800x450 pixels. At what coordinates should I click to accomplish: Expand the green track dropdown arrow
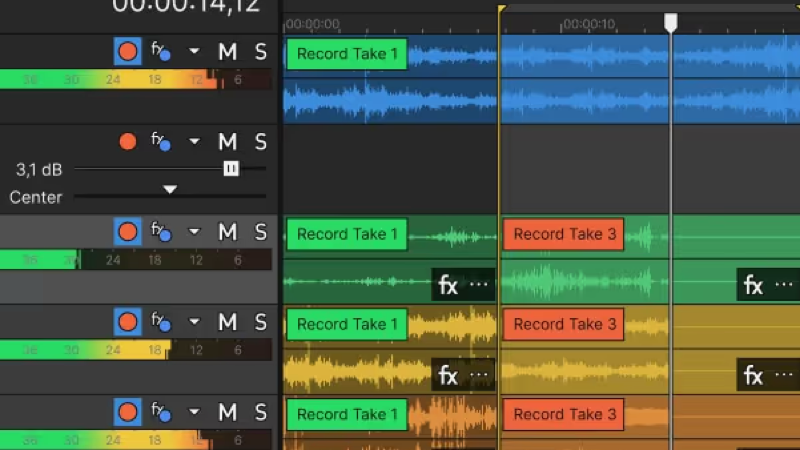point(194,232)
